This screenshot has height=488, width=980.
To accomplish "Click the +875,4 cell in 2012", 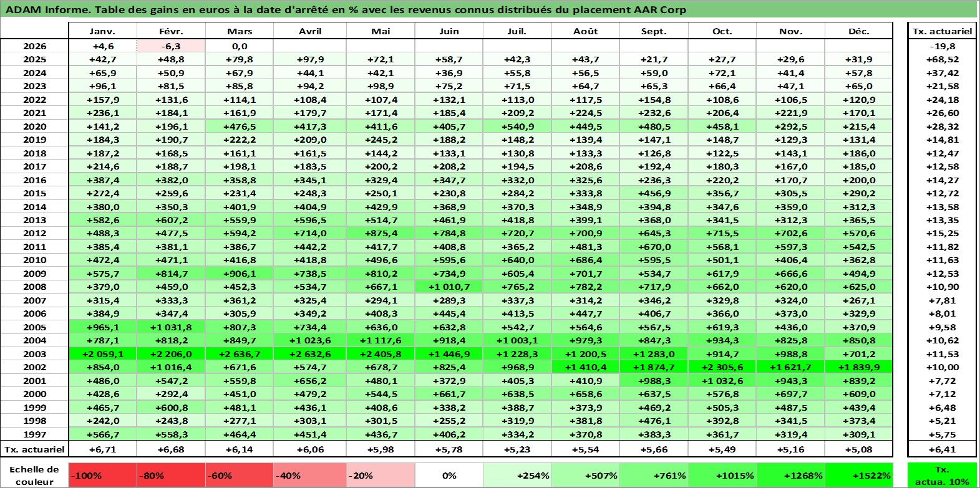I will [380, 233].
